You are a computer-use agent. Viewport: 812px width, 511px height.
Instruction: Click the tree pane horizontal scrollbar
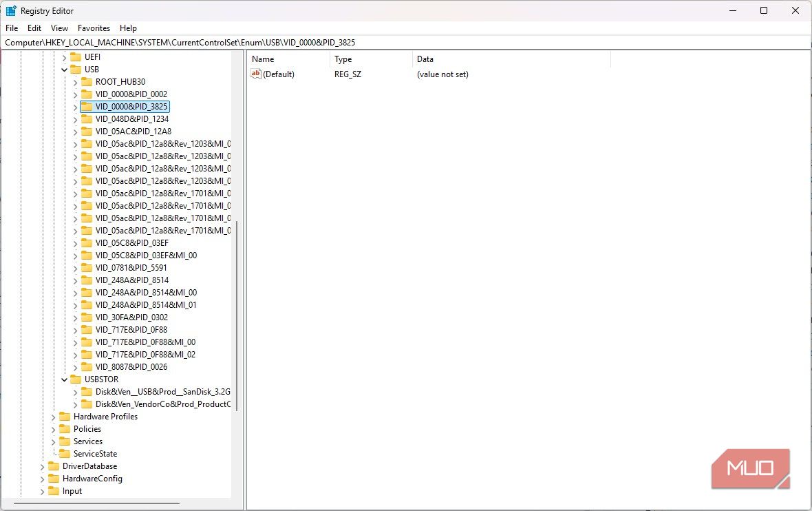point(96,503)
